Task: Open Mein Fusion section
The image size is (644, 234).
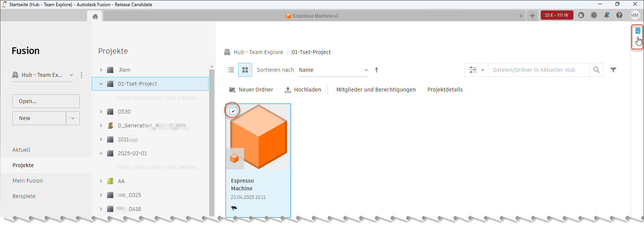Action: (x=28, y=181)
